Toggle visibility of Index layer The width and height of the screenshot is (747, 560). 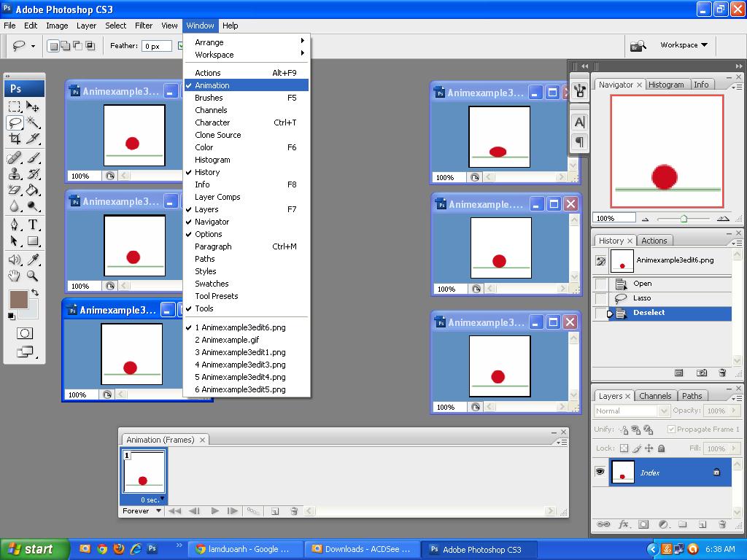tap(600, 472)
